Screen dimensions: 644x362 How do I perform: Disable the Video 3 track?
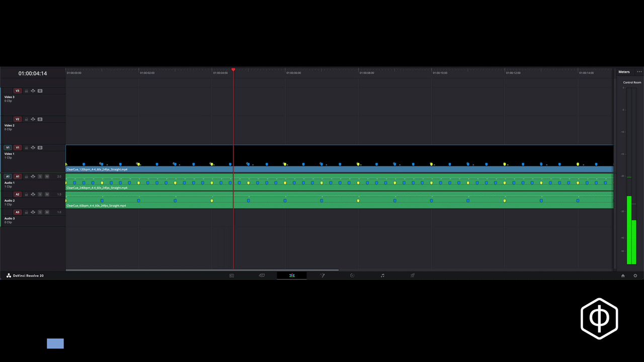point(40,91)
